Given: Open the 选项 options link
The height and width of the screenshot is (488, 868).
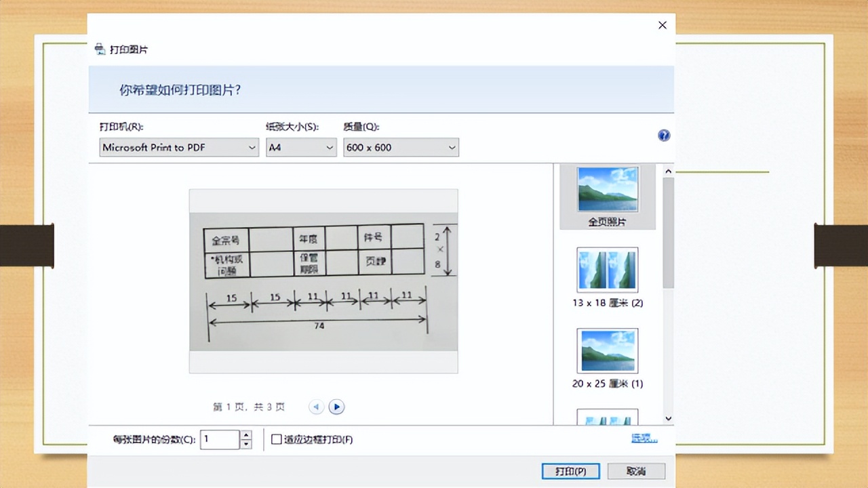Looking at the screenshot, I should coord(644,439).
